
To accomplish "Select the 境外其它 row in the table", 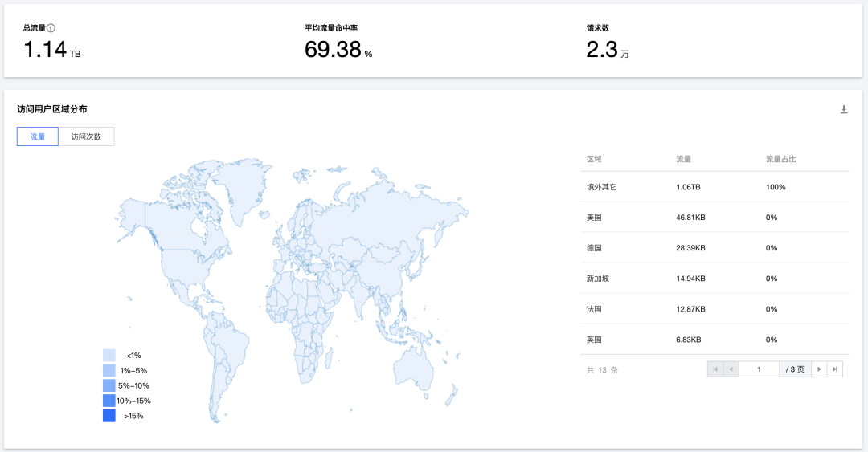I will [714, 187].
